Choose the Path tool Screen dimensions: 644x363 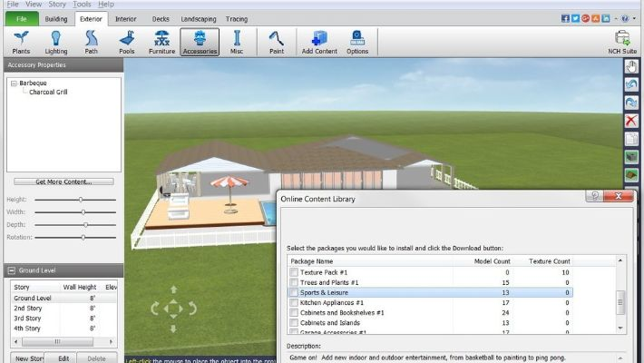tap(92, 42)
